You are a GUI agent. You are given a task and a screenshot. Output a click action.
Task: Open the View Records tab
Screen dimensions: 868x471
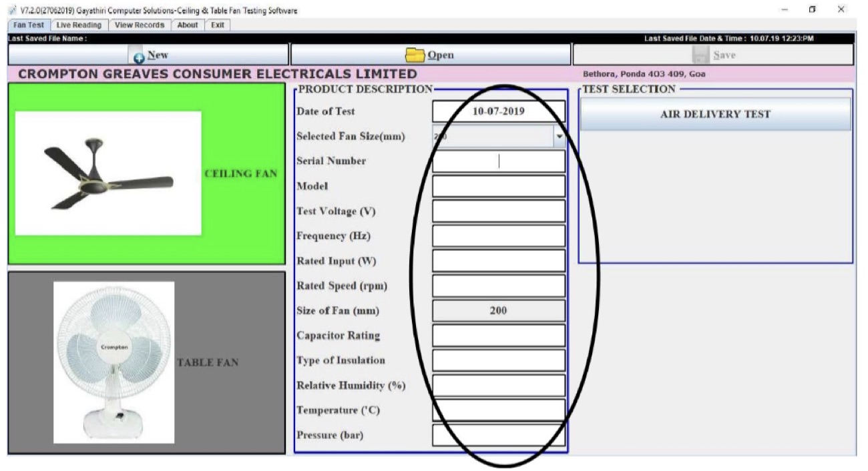click(x=139, y=25)
